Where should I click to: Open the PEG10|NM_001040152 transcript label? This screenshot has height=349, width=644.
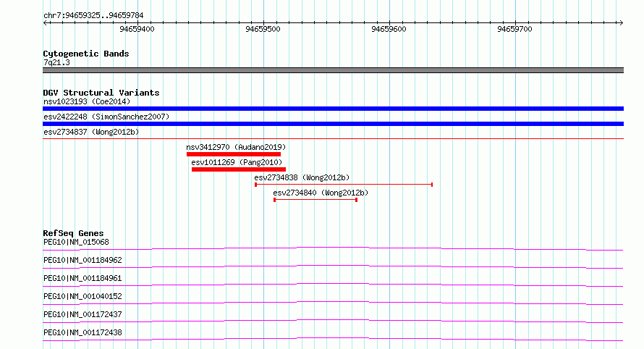coord(82,296)
